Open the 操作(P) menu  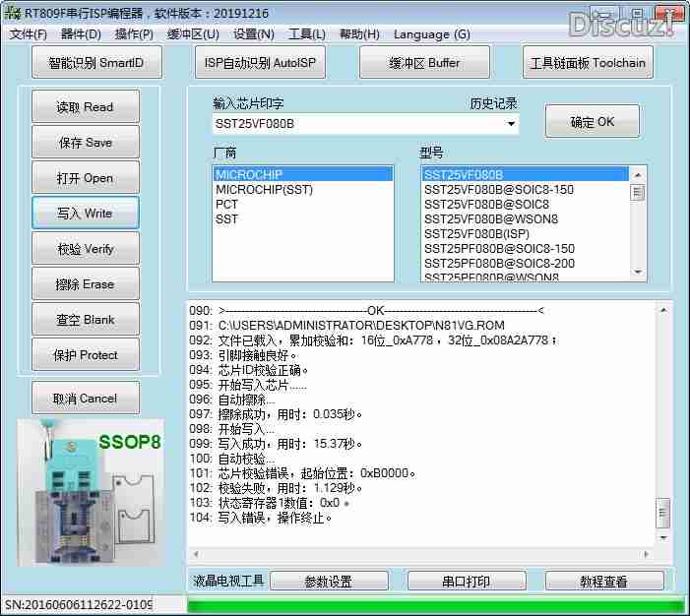[x=134, y=34]
